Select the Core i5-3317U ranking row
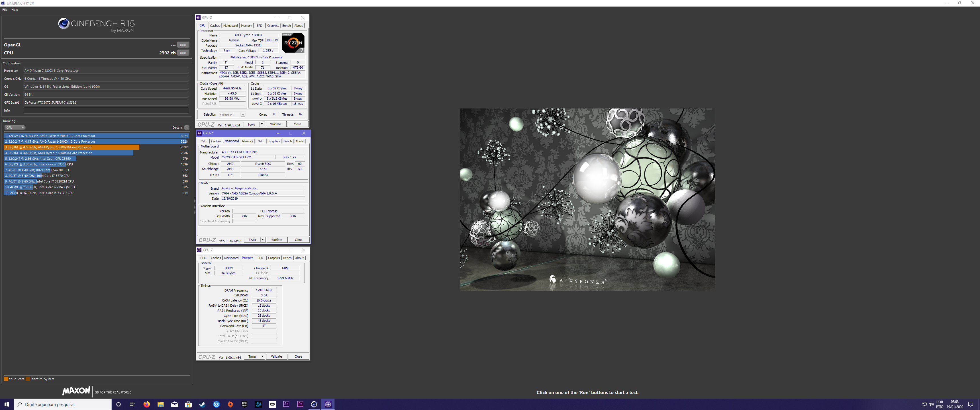This screenshot has width=980, height=410. (96, 193)
